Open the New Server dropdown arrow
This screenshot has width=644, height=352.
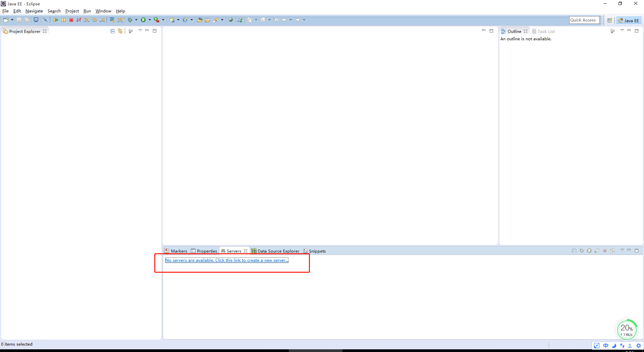coord(178,20)
